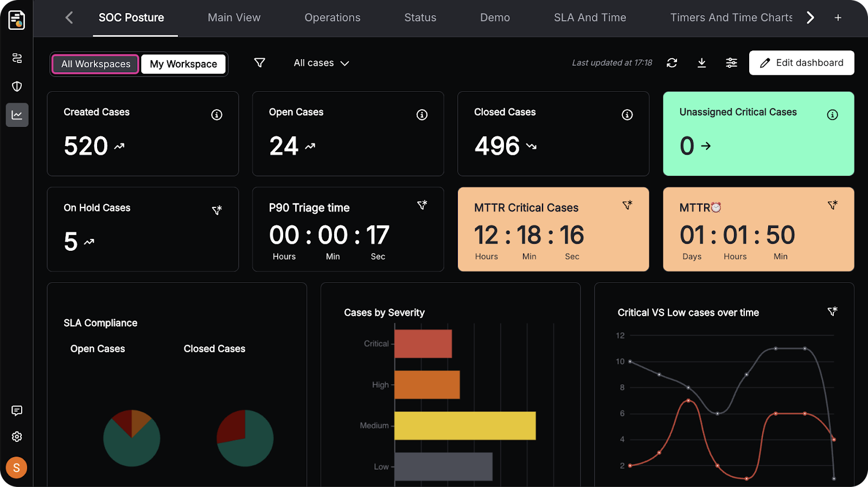
Task: Open the workflows icon in left sidebar
Action: [x=17, y=58]
